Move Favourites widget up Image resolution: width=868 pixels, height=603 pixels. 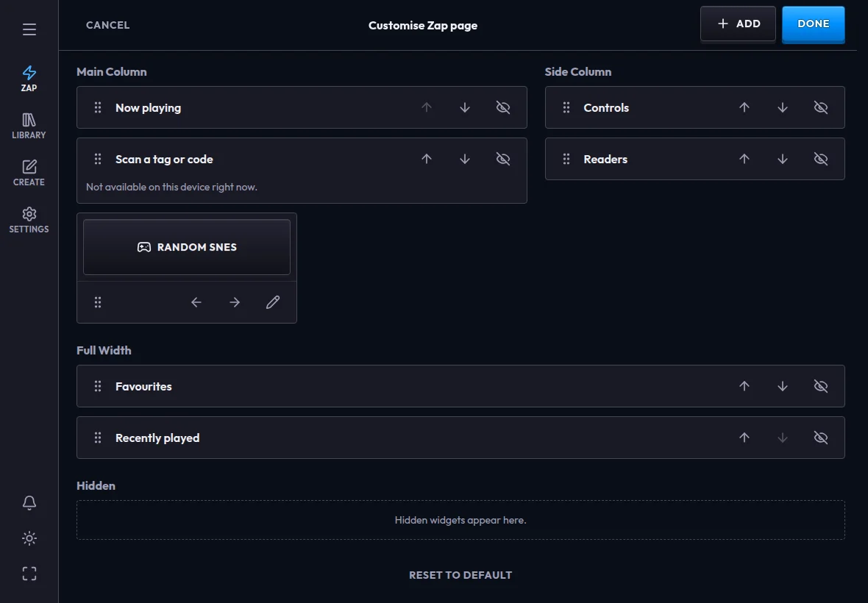(744, 386)
